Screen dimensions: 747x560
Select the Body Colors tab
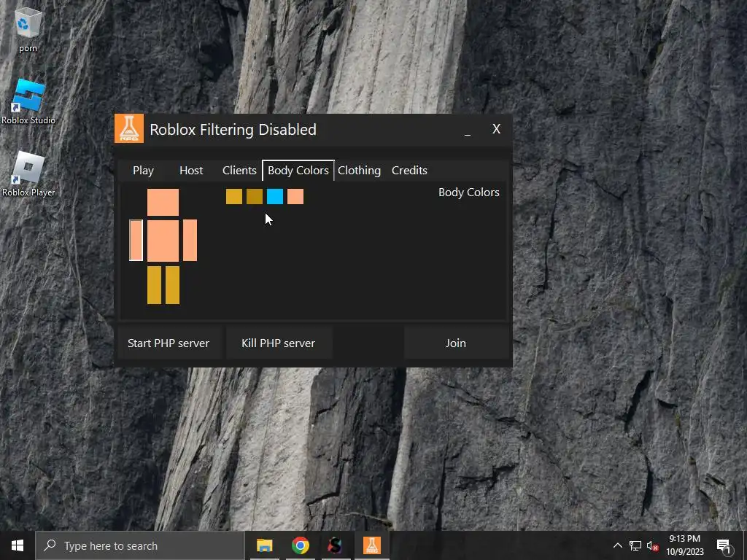point(298,171)
